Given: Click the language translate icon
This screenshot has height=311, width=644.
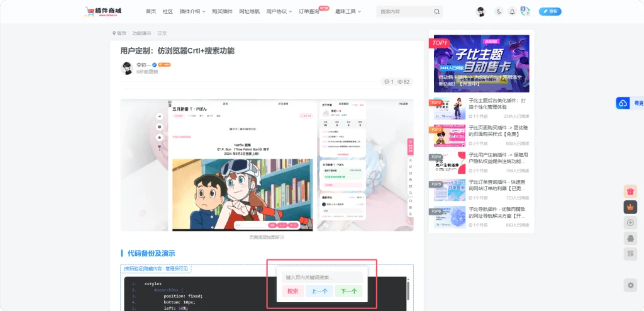Looking at the screenshot, I should pos(525,11).
